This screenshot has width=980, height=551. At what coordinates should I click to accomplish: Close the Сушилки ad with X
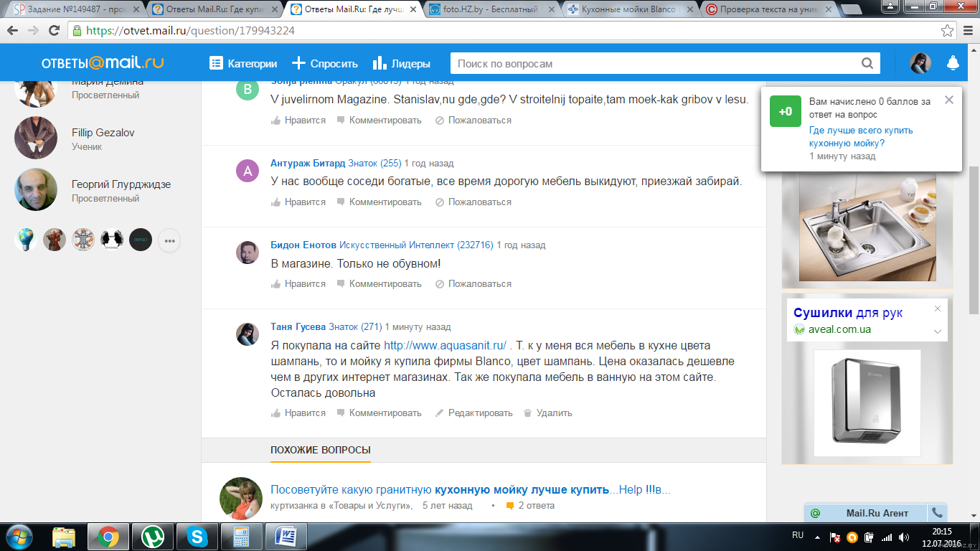(x=937, y=309)
